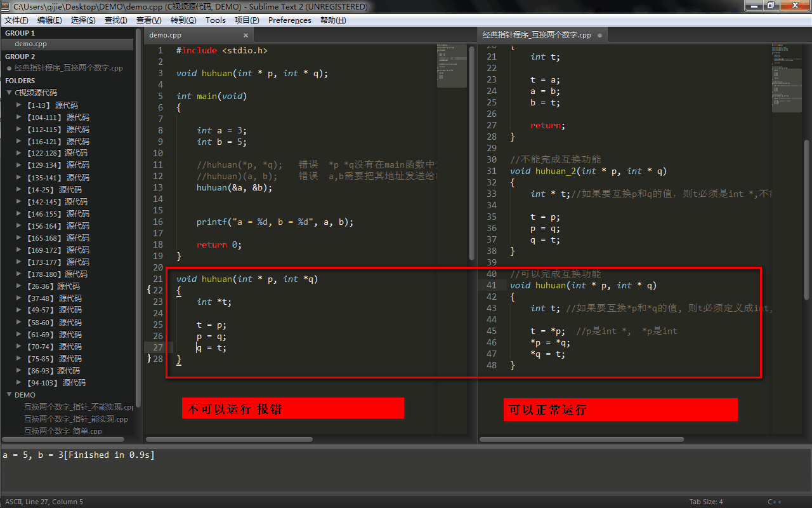Click the right editor minimap

click(x=787, y=77)
